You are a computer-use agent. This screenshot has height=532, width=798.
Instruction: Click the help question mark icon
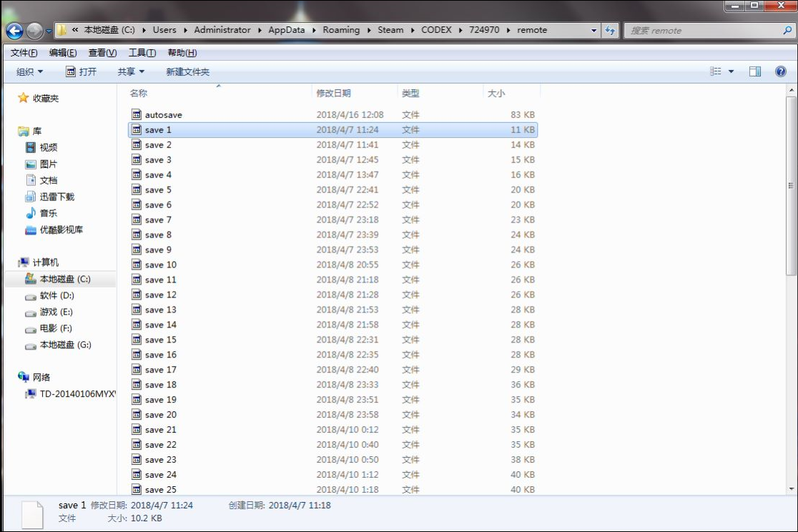coord(780,72)
